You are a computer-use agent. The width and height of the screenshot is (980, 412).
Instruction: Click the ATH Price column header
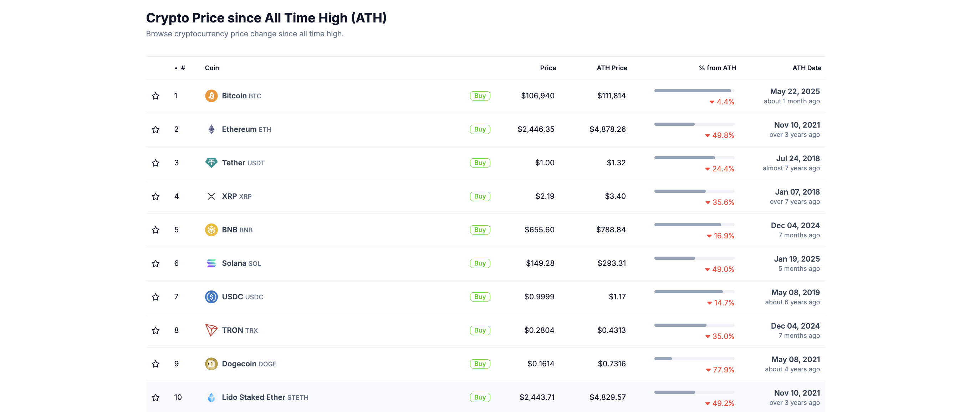coord(612,68)
